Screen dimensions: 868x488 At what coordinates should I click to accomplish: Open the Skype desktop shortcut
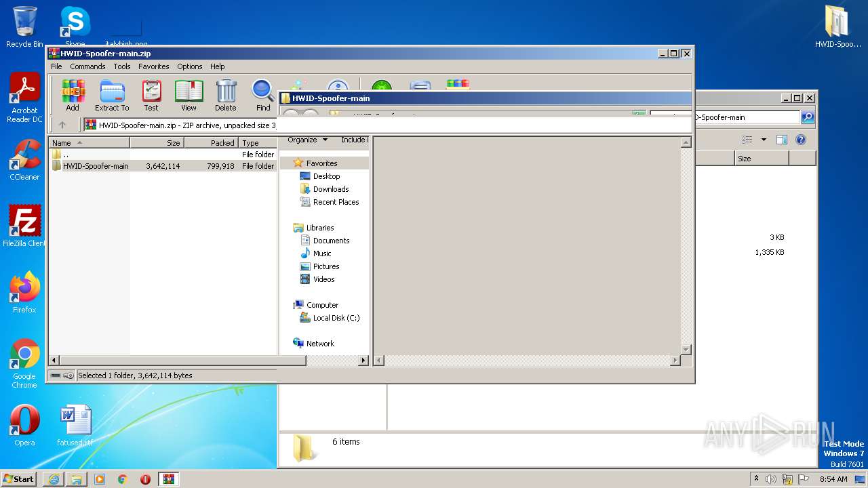coord(75,26)
